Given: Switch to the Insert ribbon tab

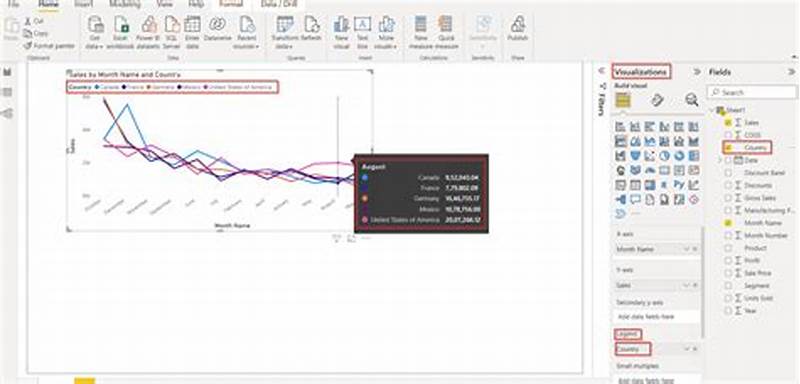Looking at the screenshot, I should click(x=84, y=4).
